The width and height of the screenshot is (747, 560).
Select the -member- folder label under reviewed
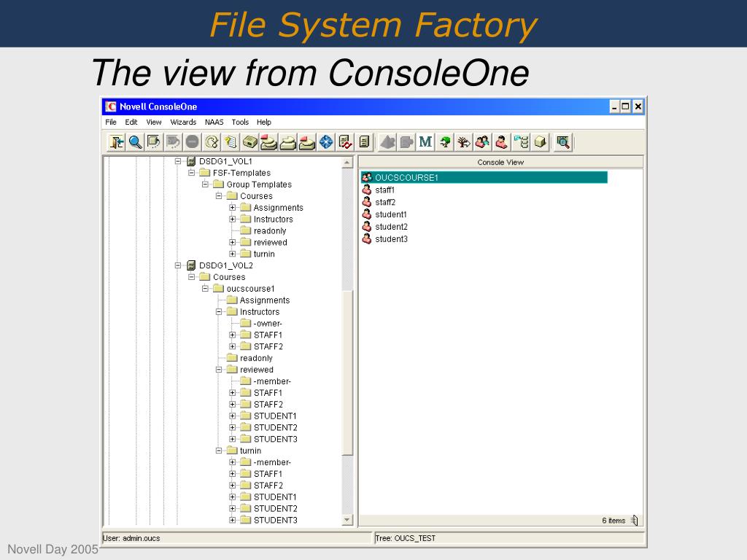[272, 381]
